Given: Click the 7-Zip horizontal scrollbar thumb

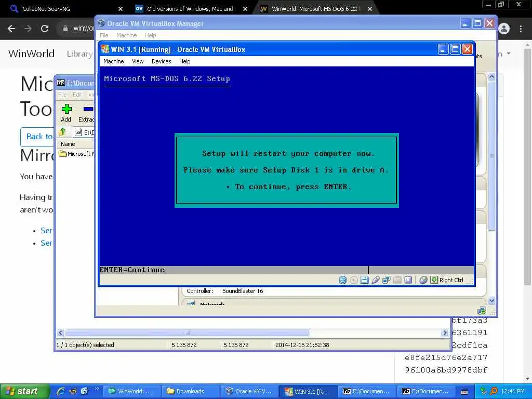Looking at the screenshot, I should click(x=188, y=333).
